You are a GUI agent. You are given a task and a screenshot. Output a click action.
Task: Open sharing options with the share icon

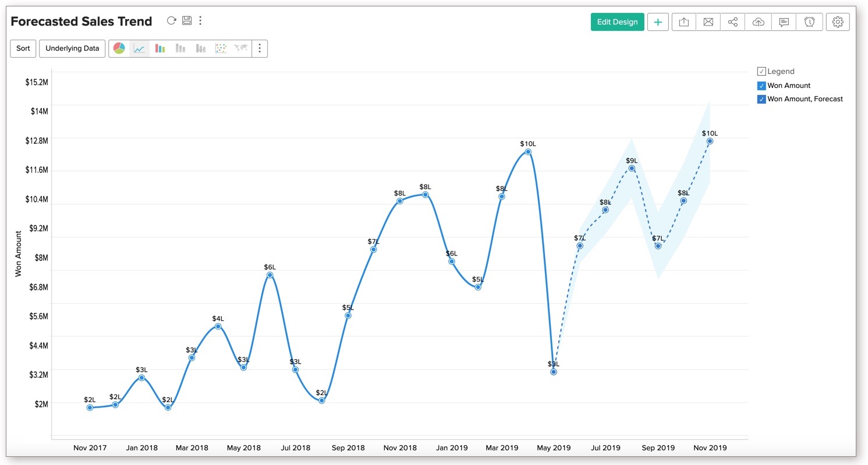point(732,22)
